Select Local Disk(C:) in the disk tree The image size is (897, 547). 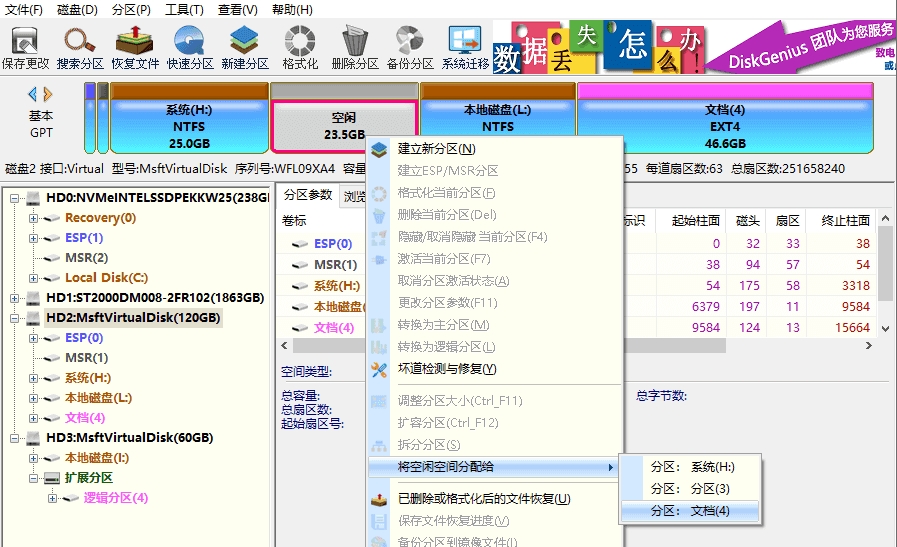(x=106, y=278)
